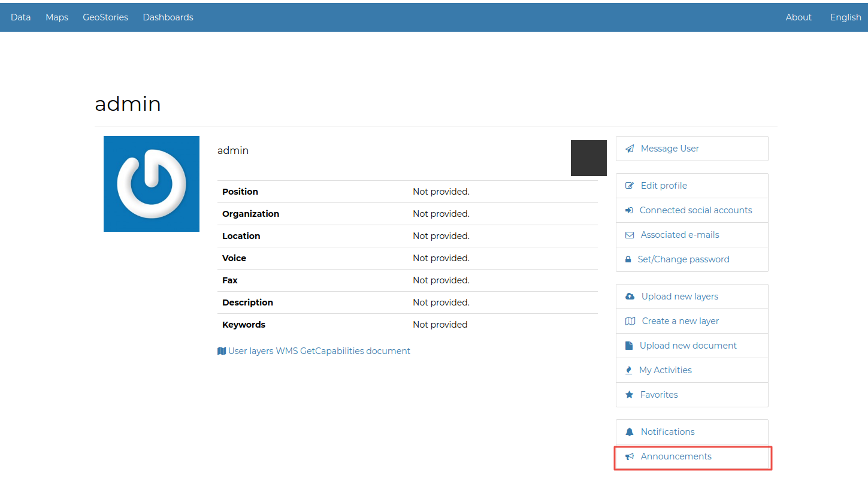
Task: Click the map icon beside Create a new layer
Action: click(x=630, y=321)
